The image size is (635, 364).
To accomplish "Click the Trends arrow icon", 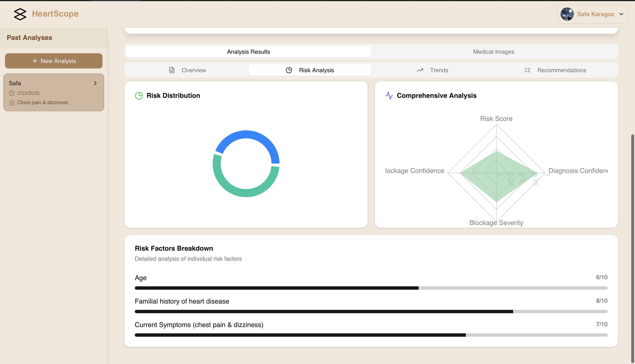I will 420,70.
